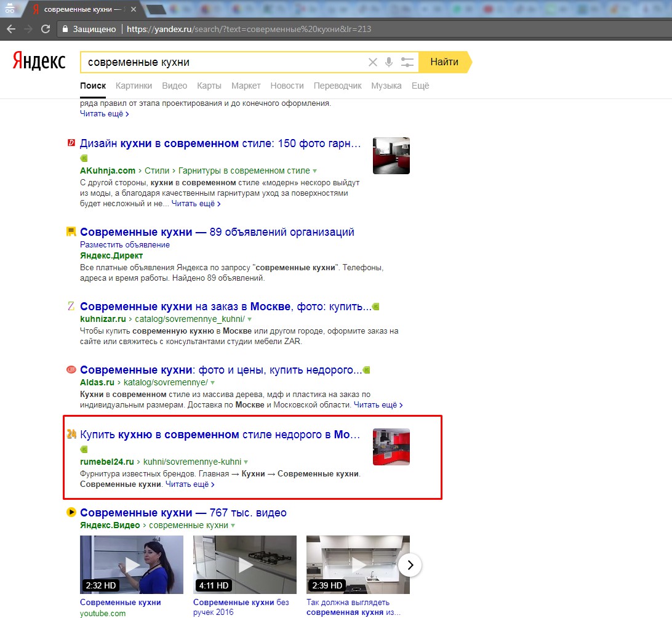Click the Яндекс.Видео play favicon

pyautogui.click(x=71, y=512)
